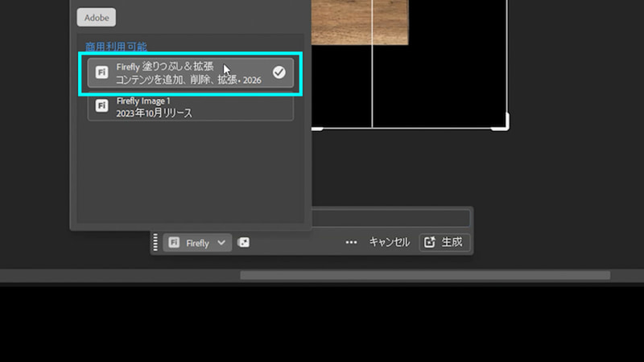The width and height of the screenshot is (644, 362).
Task: Click the Fi icon of Firefly Image 1
Action: click(101, 106)
